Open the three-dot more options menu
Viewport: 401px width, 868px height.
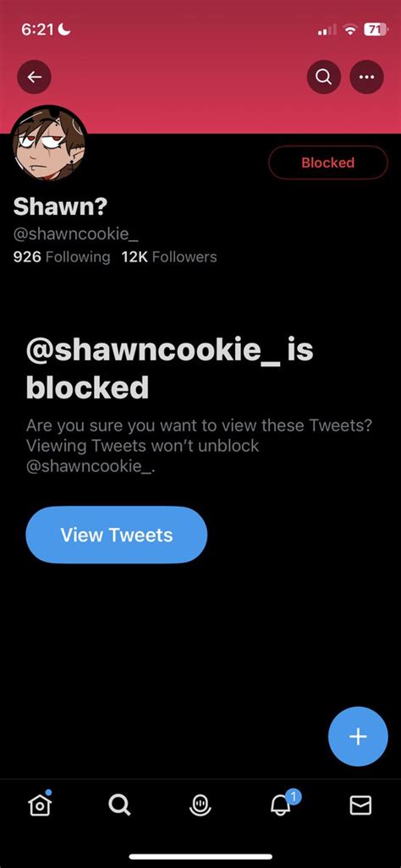click(x=366, y=77)
